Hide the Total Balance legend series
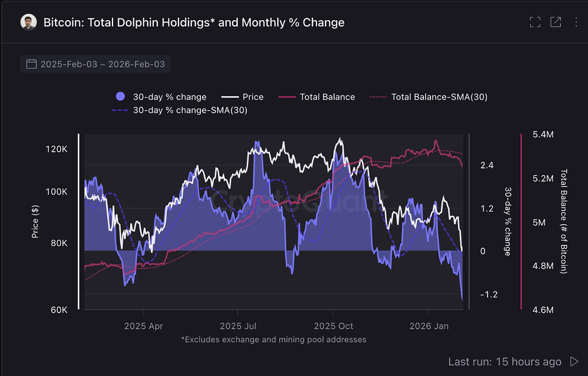The width and height of the screenshot is (588, 376). (x=316, y=97)
